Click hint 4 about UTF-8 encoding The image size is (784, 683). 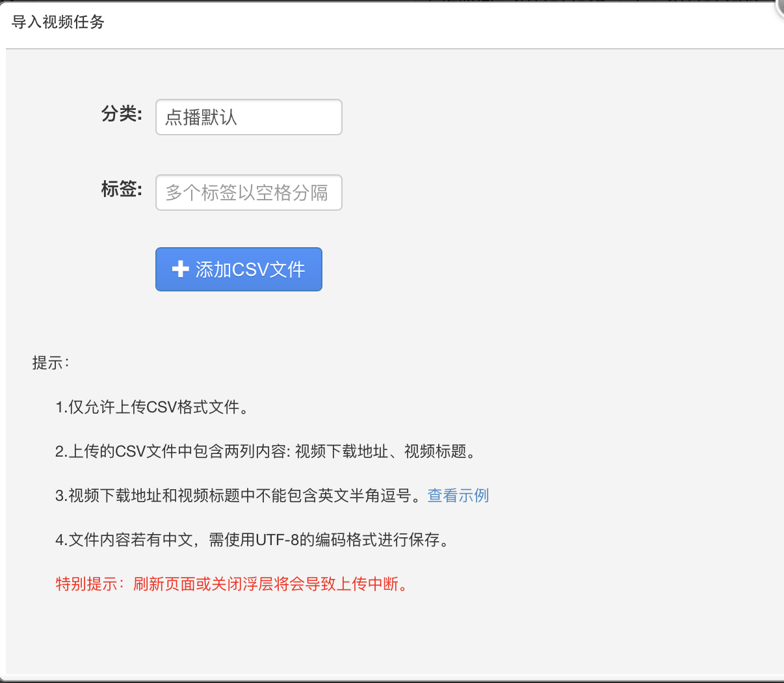(x=252, y=540)
